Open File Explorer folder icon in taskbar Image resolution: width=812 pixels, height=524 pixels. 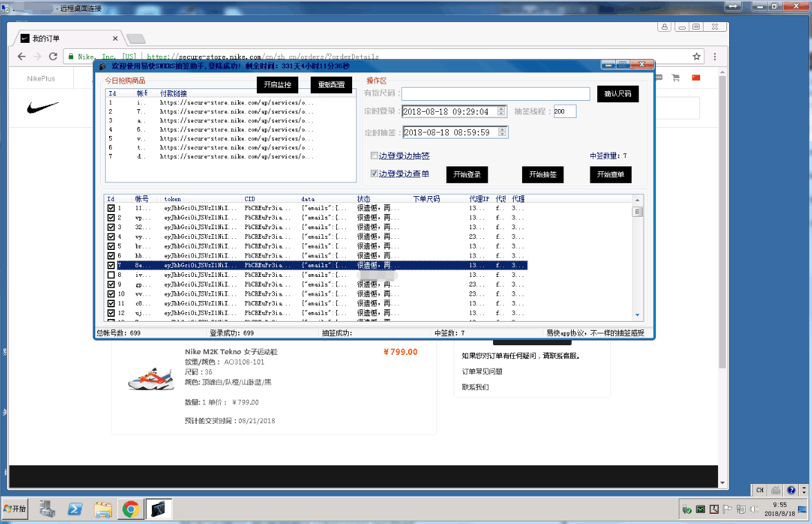(103, 510)
